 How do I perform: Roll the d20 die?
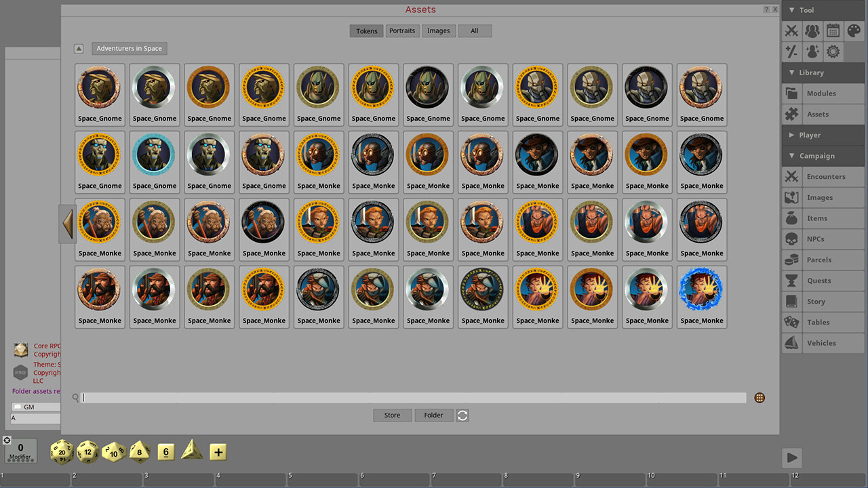pyautogui.click(x=61, y=451)
